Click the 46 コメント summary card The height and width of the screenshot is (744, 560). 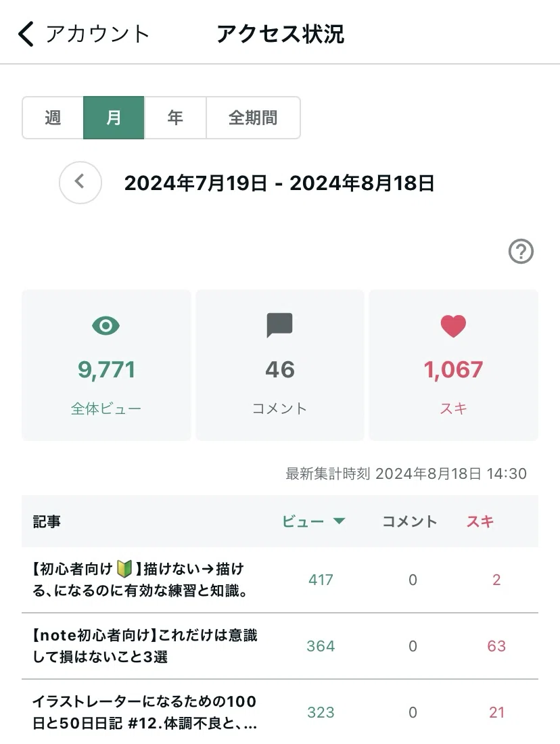280,365
